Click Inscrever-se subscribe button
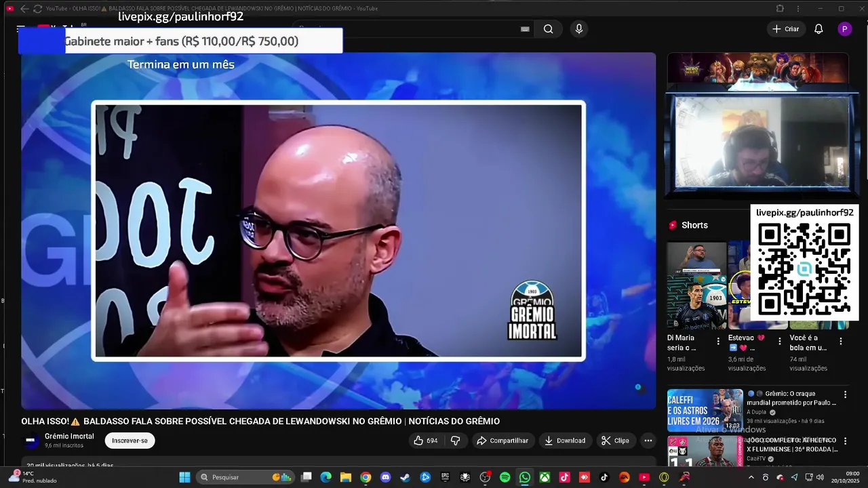868x488 pixels. [130, 441]
